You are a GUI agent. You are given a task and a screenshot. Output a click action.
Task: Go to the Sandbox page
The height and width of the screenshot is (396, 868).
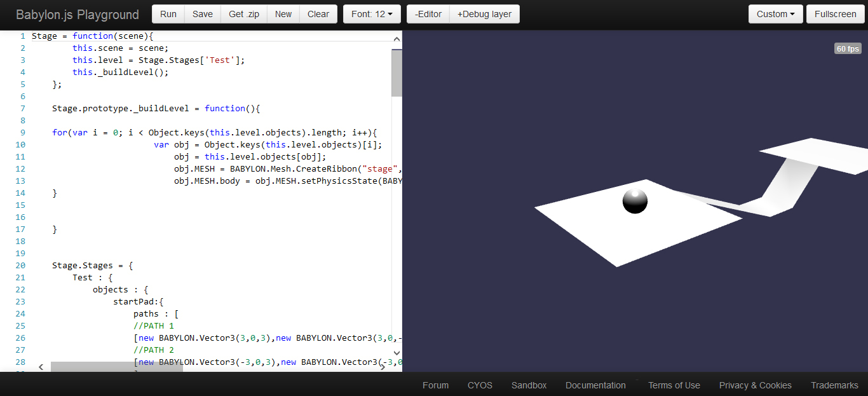click(x=529, y=385)
